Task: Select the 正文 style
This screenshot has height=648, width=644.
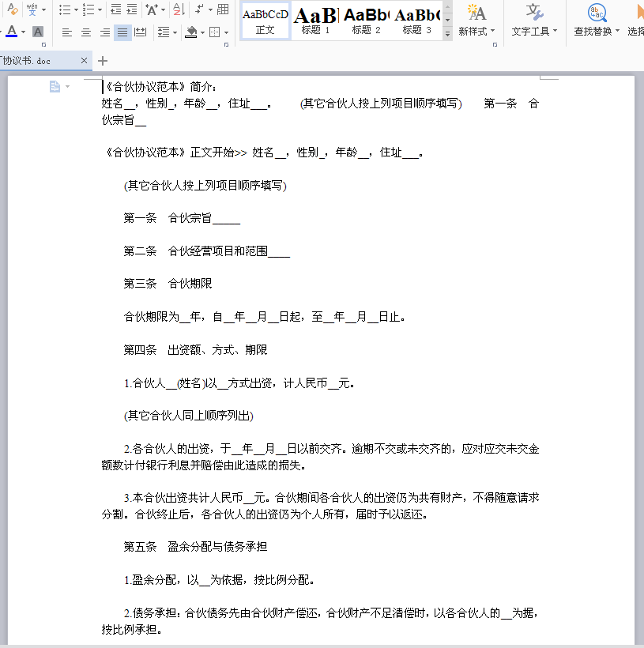Action: click(265, 21)
